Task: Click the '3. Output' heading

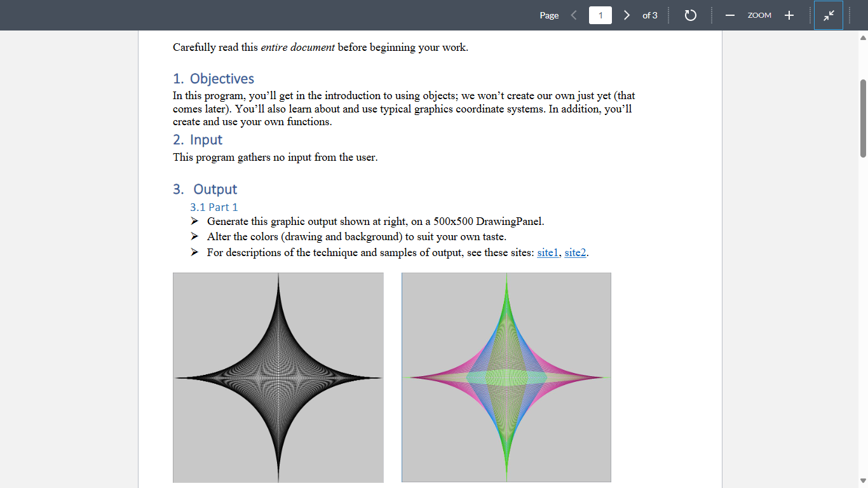Action: click(205, 189)
